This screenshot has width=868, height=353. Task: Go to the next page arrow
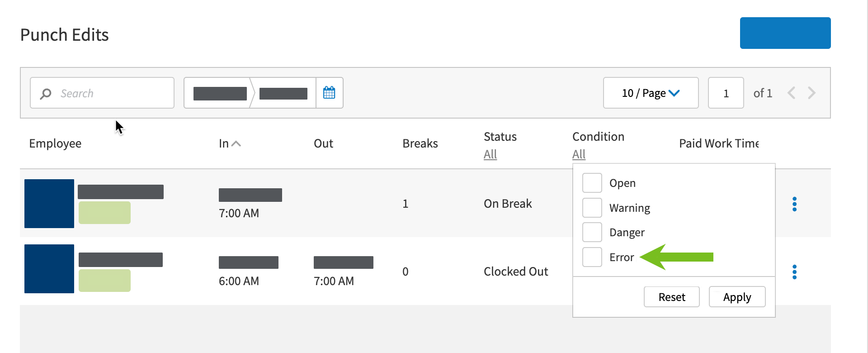tap(812, 93)
